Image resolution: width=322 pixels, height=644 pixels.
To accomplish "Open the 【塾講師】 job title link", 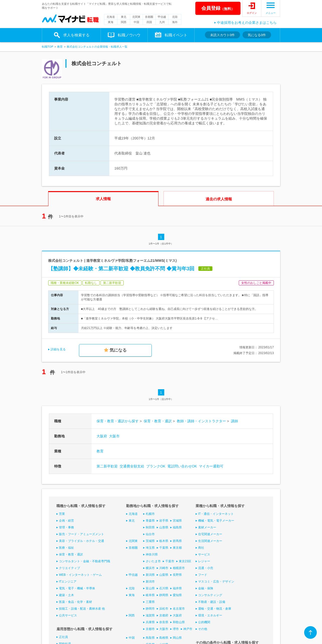I will coord(121,269).
